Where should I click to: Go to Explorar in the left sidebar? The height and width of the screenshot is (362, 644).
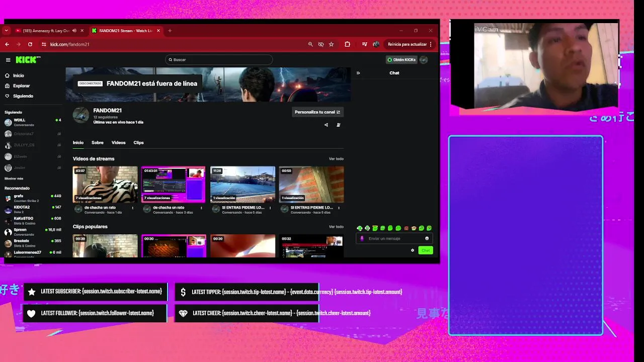[x=21, y=86]
